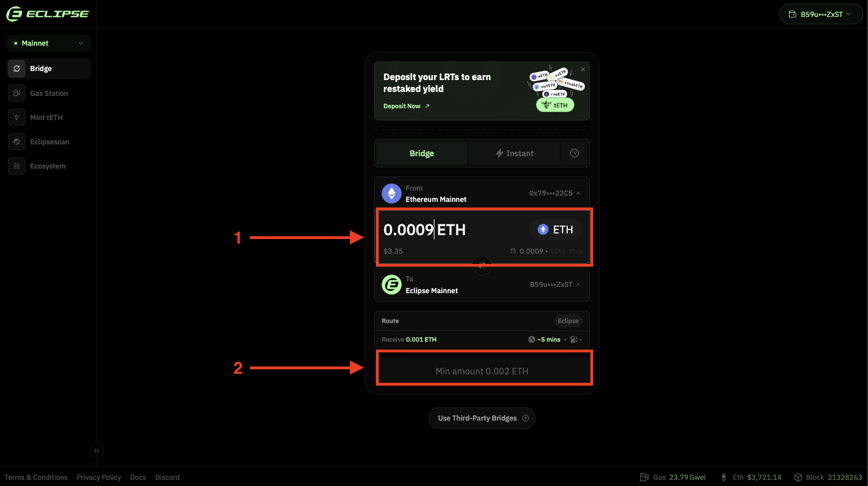Disconnect the 0x79…22C5 source wallet
Screen dimensions: 868x486
point(578,193)
